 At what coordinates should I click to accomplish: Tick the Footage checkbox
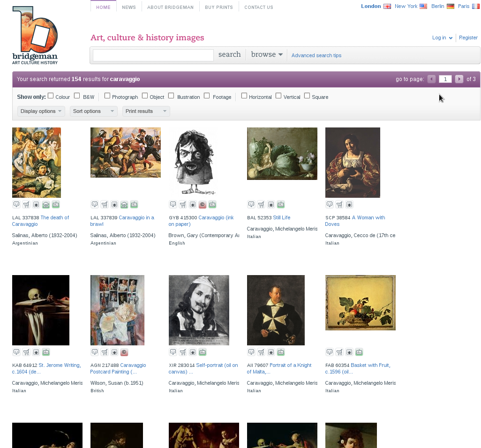[207, 96]
